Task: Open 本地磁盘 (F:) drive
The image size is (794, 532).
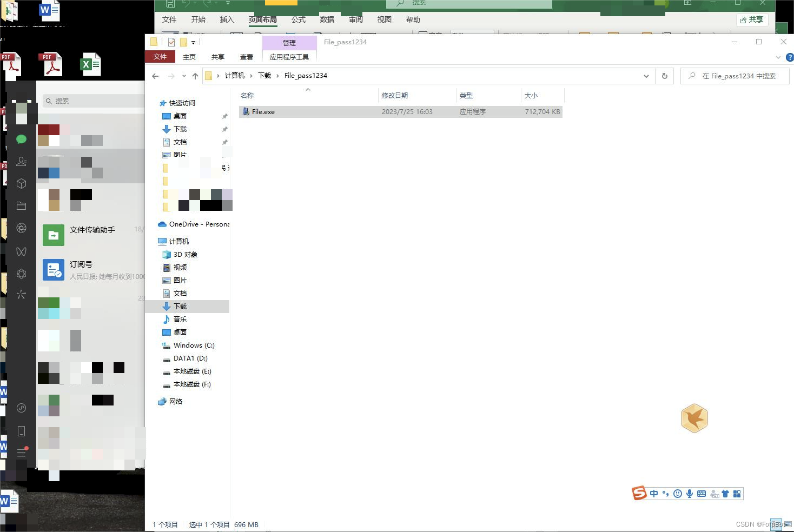Action: [x=192, y=384]
